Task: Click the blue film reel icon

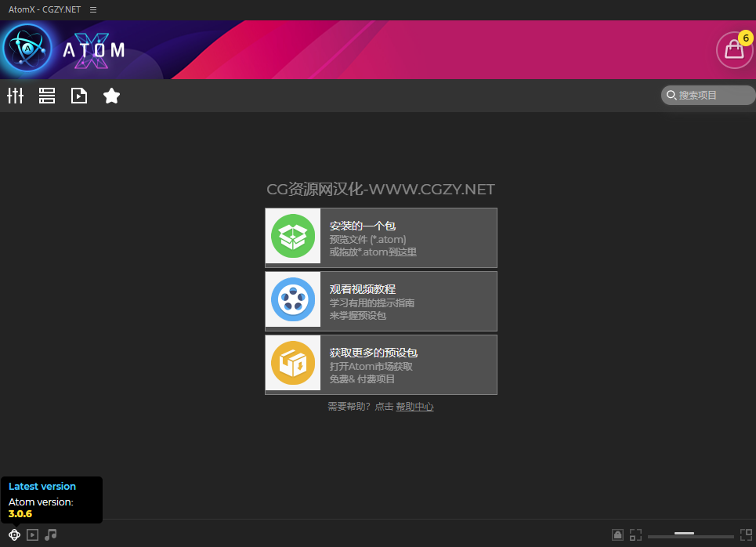Action: coord(293,301)
